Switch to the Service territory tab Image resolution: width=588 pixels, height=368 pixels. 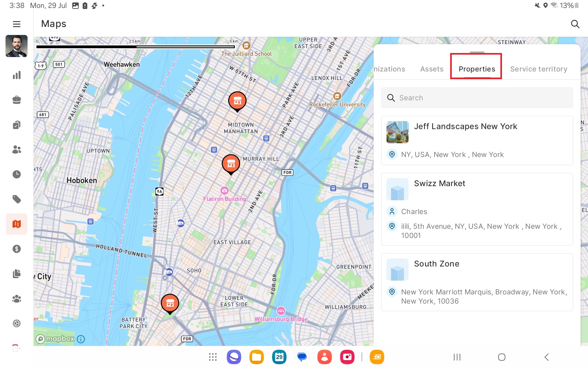[x=538, y=69]
